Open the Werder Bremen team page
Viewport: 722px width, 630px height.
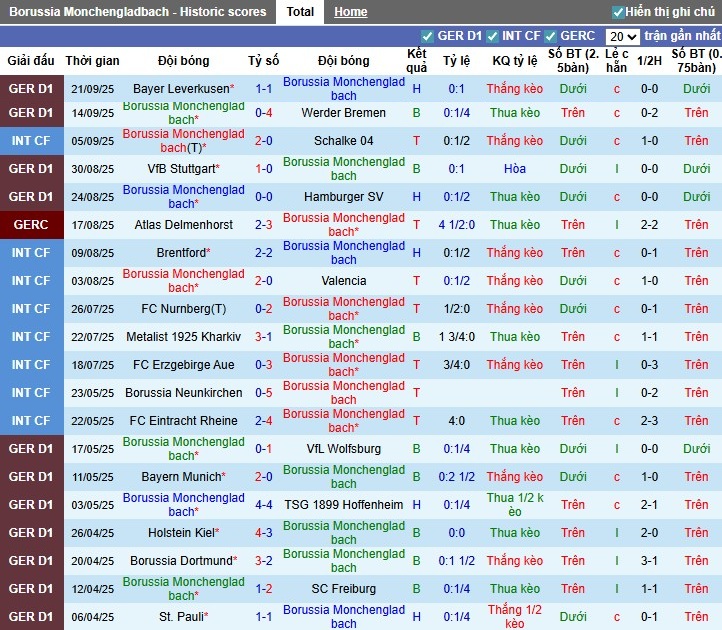click(343, 113)
